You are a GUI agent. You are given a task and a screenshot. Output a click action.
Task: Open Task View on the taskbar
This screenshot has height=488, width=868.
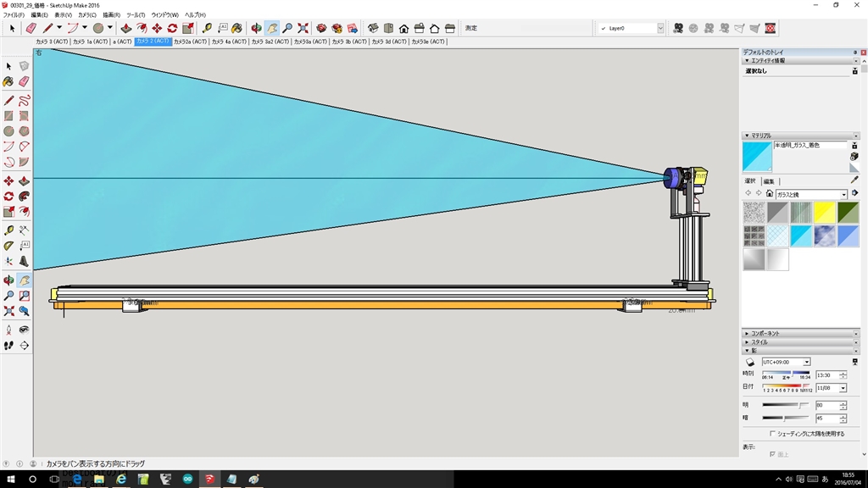(x=54, y=480)
